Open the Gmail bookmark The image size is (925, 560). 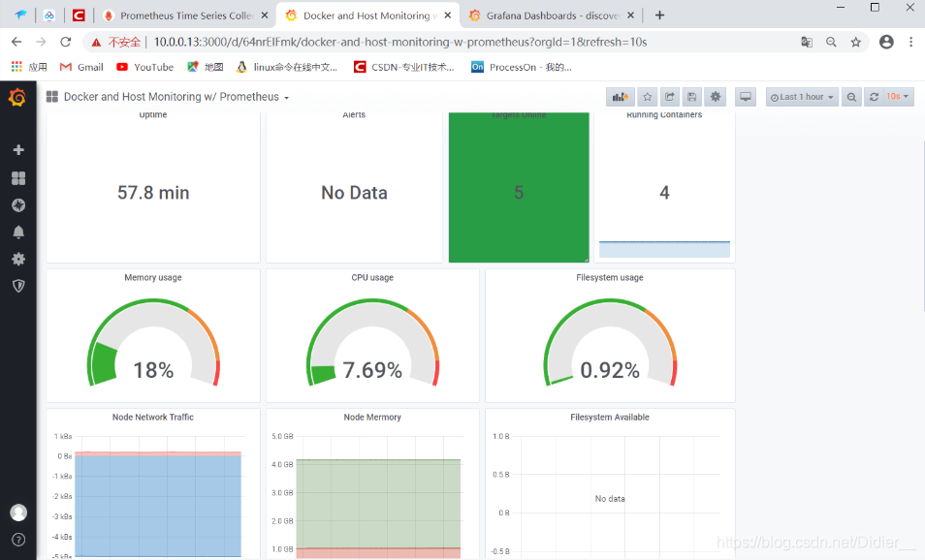81,67
